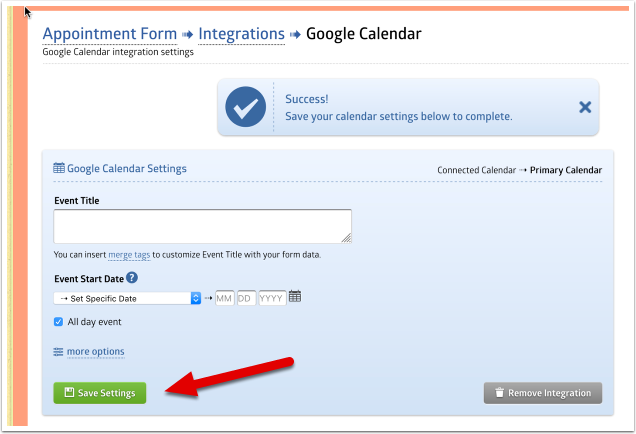
Task: Click the Remove Integration button
Action: pyautogui.click(x=543, y=393)
